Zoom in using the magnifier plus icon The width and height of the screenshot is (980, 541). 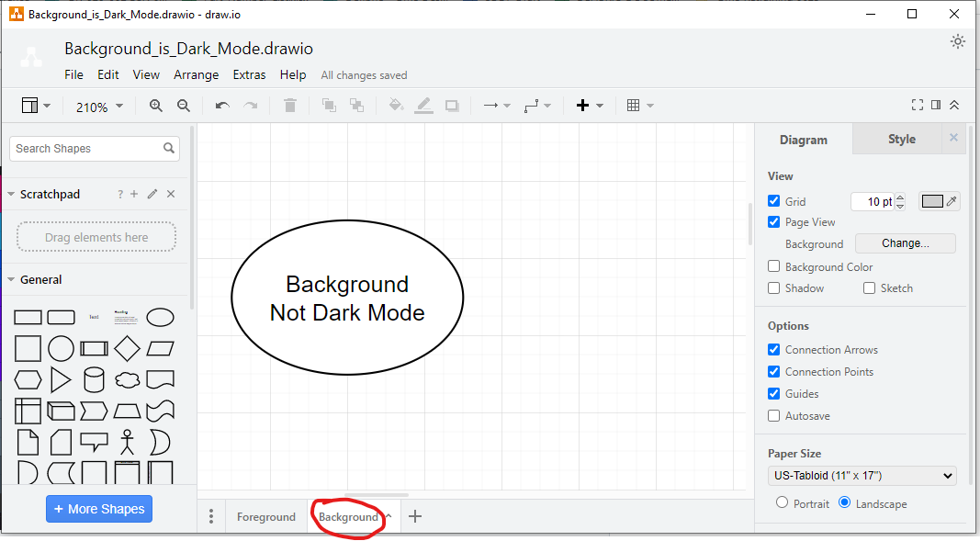(x=155, y=105)
